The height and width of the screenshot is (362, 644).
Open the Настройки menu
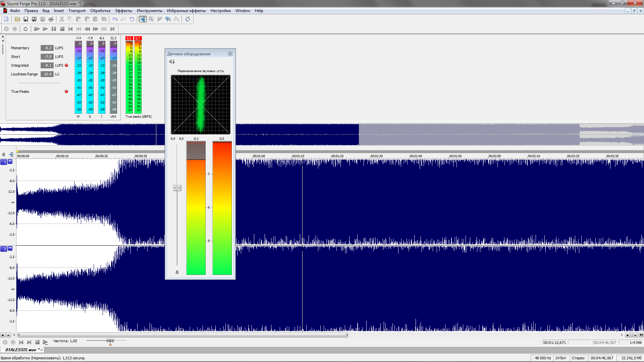220,11
